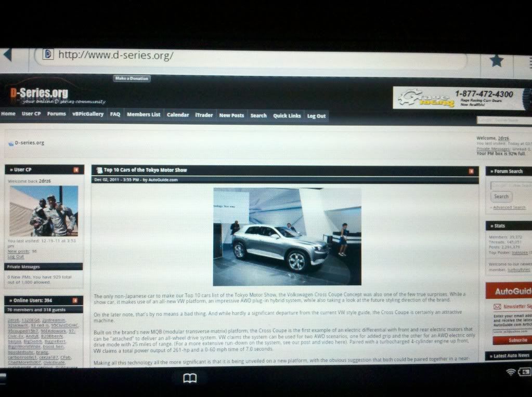The image size is (532, 397).
Task: Collapse the Online Users panel
Action: coord(75,300)
